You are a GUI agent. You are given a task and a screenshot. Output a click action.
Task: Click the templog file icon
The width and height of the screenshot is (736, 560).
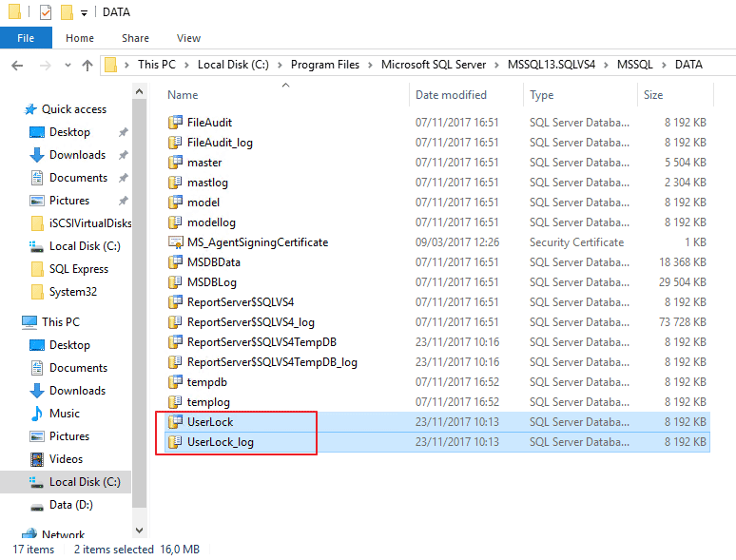pyautogui.click(x=175, y=402)
